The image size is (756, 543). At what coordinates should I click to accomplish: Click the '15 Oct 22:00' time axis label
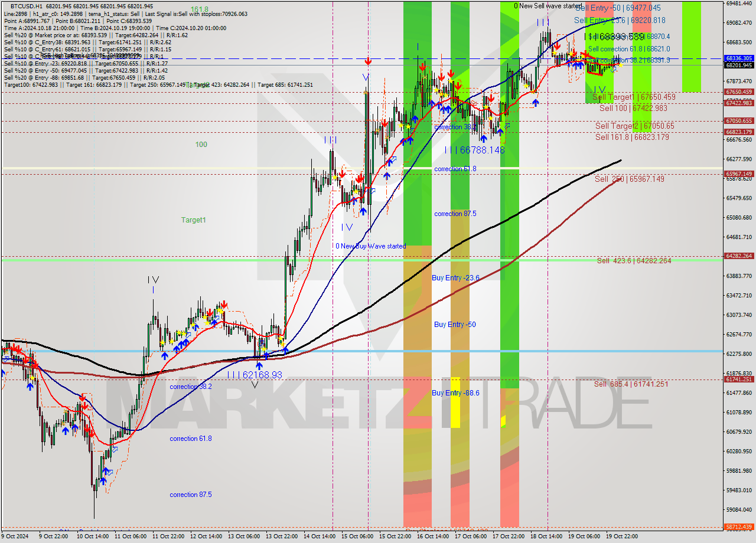(x=395, y=537)
